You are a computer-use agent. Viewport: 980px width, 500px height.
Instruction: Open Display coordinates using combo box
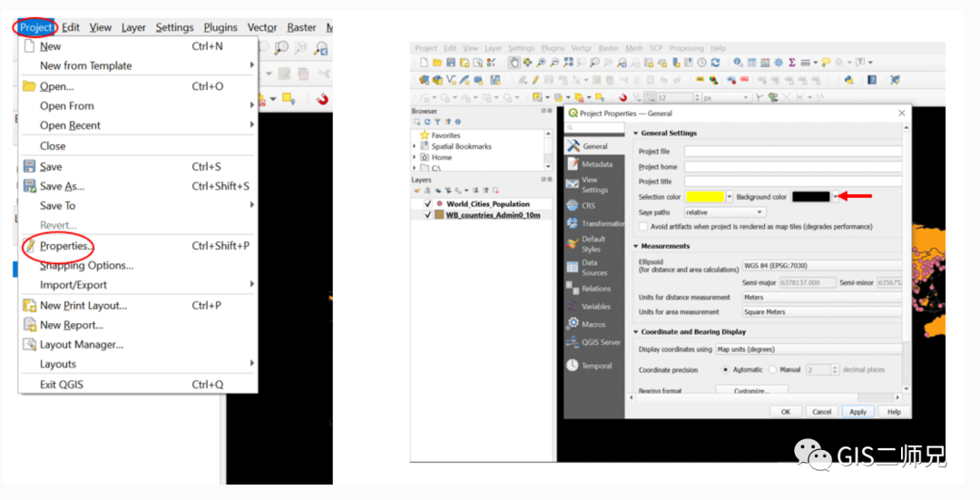point(808,349)
